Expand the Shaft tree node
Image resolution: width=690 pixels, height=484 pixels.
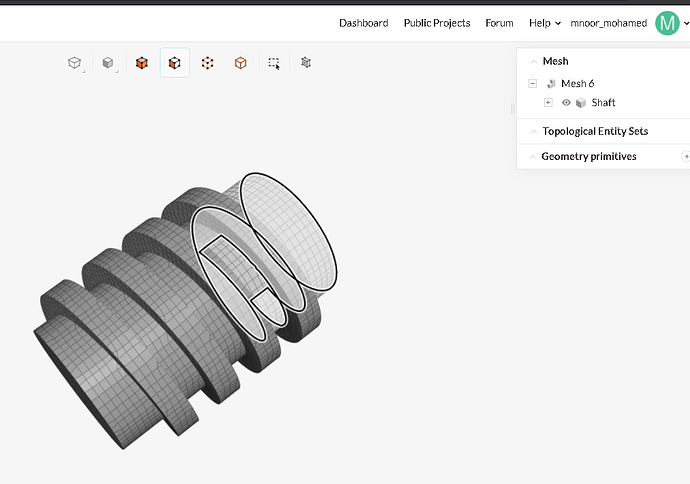pos(548,102)
